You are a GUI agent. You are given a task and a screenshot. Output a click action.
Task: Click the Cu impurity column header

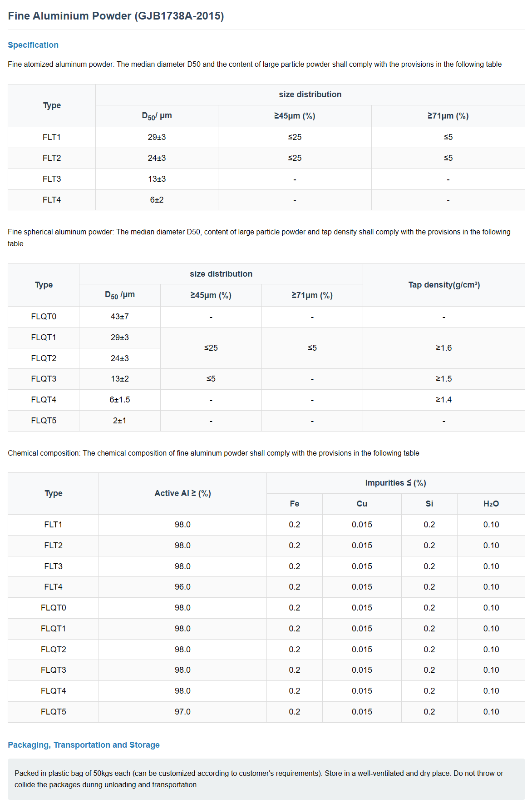(362, 504)
